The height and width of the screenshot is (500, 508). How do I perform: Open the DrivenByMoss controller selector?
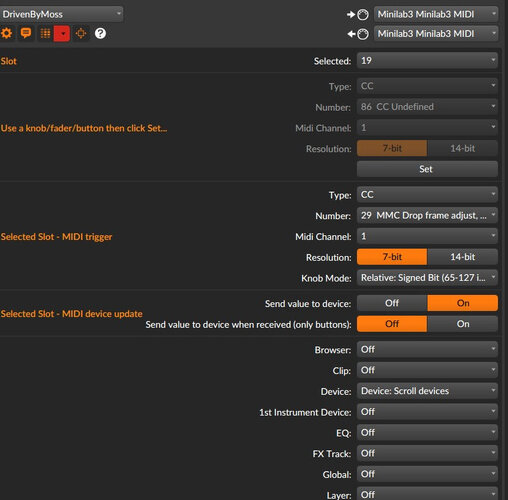click(x=61, y=14)
